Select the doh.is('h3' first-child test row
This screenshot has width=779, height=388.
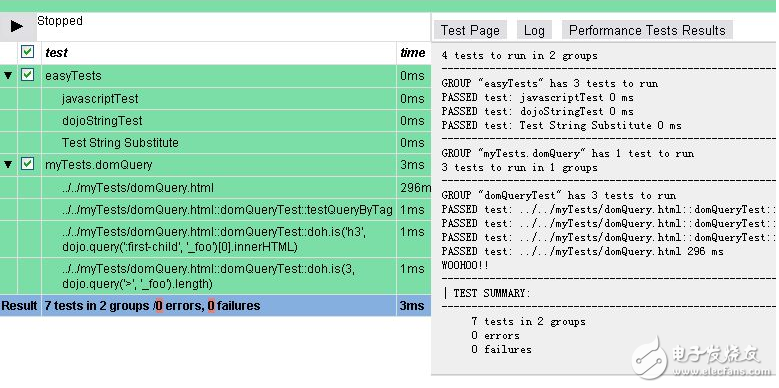(215, 239)
